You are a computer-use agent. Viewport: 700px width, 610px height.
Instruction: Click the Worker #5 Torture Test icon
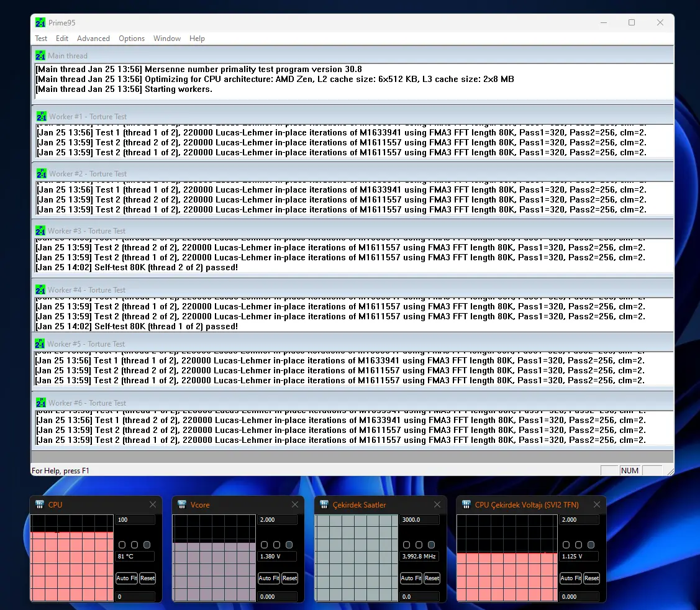40,344
